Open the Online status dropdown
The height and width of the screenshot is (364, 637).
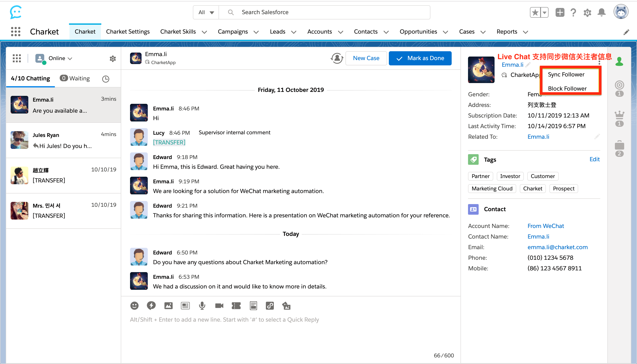pos(60,58)
